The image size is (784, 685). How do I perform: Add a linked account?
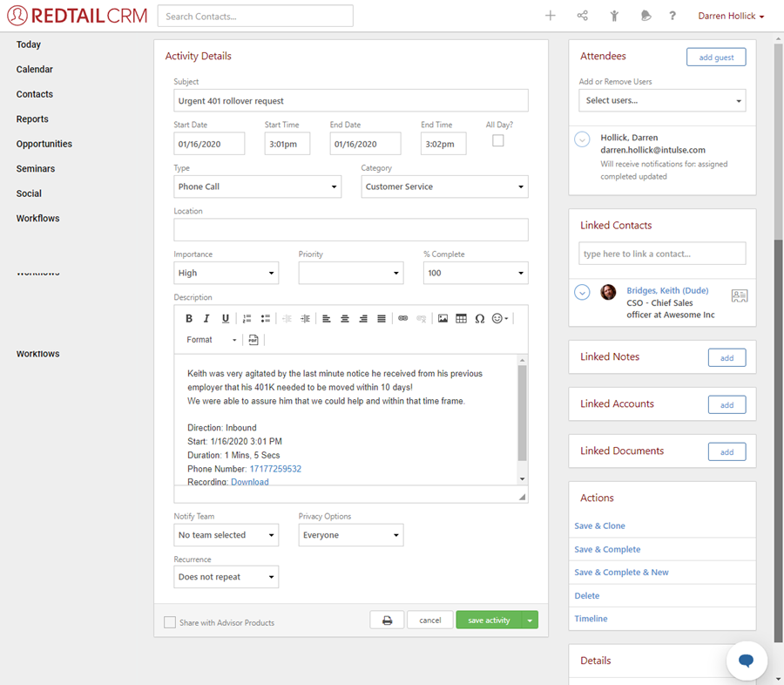click(727, 404)
